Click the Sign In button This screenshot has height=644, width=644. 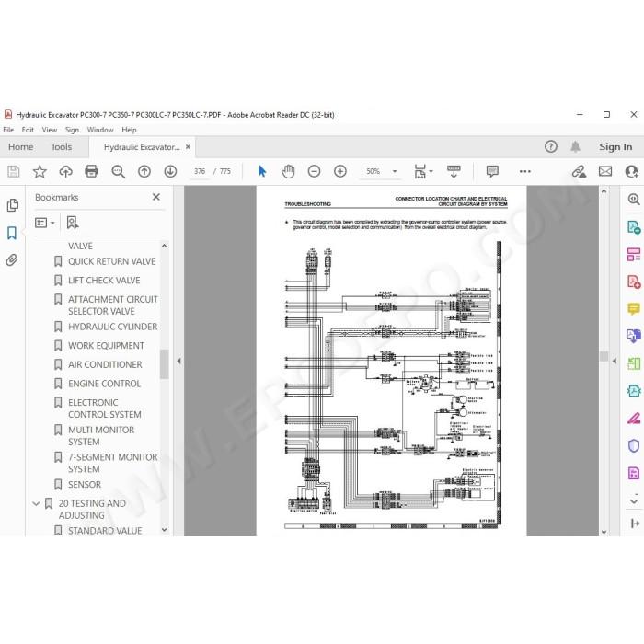click(x=615, y=146)
